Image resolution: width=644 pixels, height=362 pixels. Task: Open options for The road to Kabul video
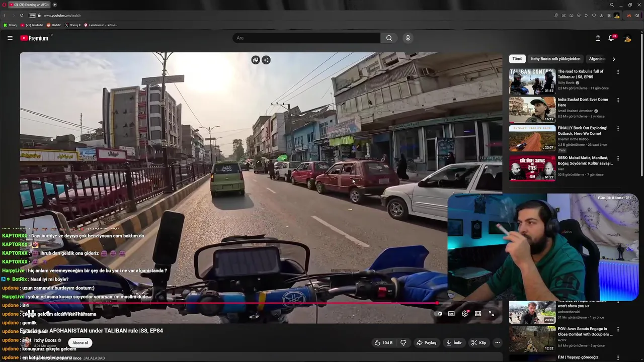coord(618,72)
